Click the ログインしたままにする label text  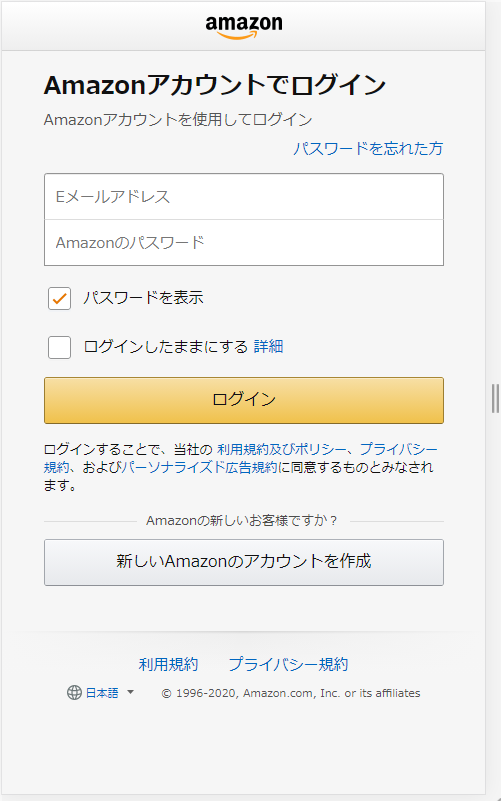coord(165,346)
